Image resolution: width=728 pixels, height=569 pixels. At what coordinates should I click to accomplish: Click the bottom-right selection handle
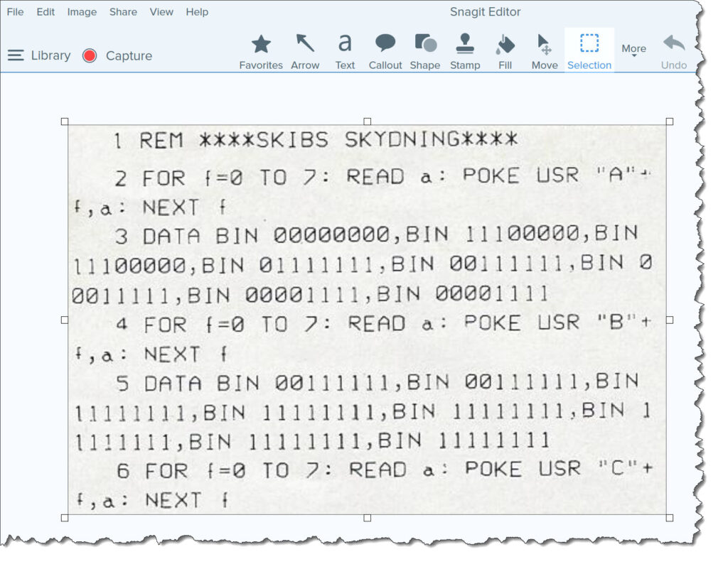click(x=670, y=518)
